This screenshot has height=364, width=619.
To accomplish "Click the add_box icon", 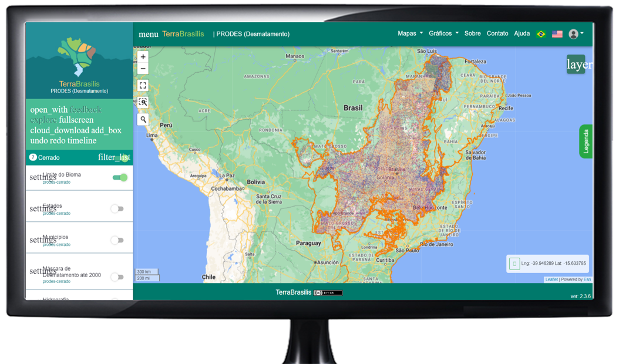I will point(106,130).
